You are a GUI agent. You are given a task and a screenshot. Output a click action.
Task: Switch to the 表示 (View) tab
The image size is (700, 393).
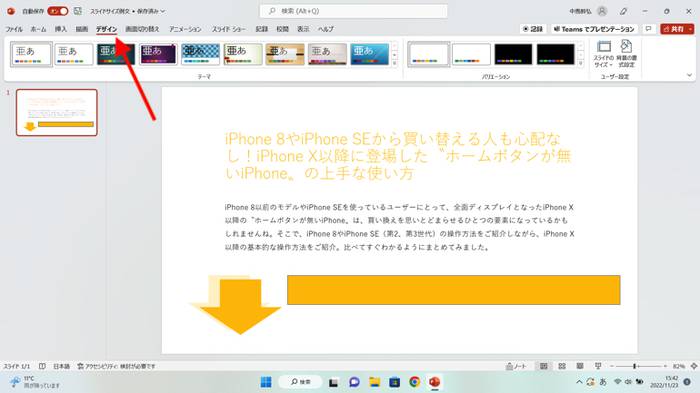303,29
